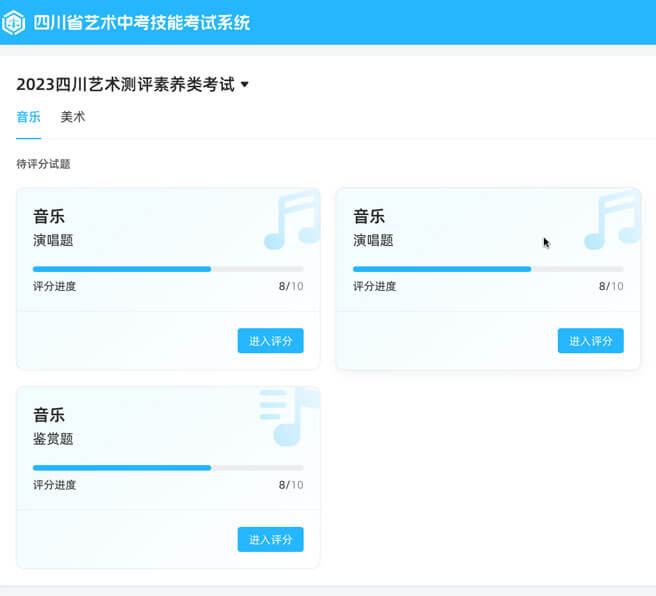
Task: Click the 四川省艺术中考技能考试系统 header title
Action: tap(142, 23)
